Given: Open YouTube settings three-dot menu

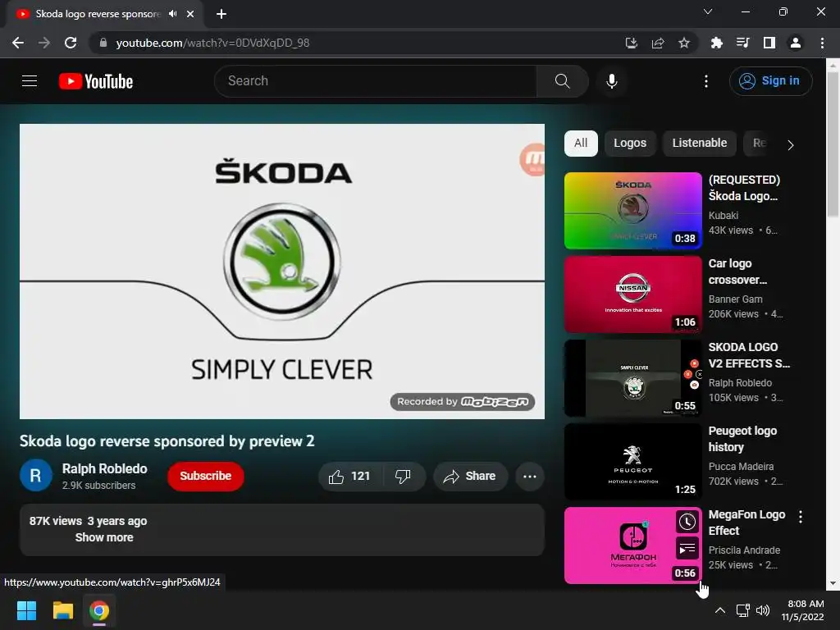Looking at the screenshot, I should click(706, 81).
